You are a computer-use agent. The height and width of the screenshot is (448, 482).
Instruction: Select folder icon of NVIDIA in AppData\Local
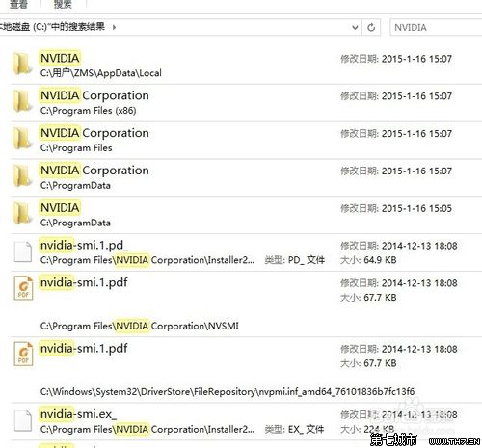pyautogui.click(x=22, y=64)
